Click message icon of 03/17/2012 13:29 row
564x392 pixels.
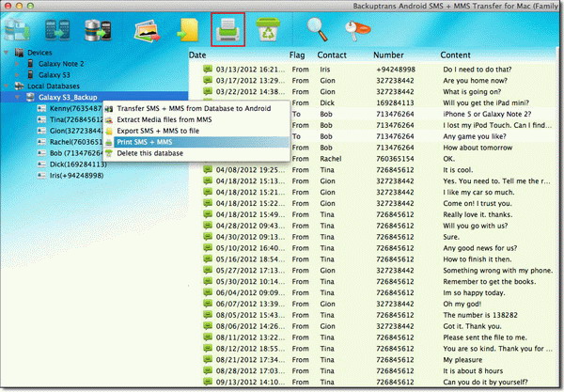(208, 80)
